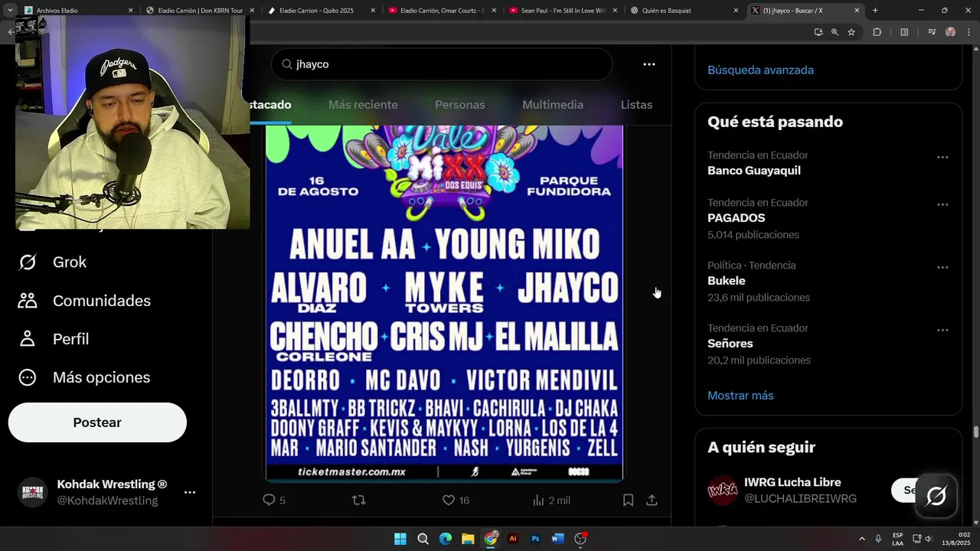Click Mostrar más under trends

coord(740,396)
